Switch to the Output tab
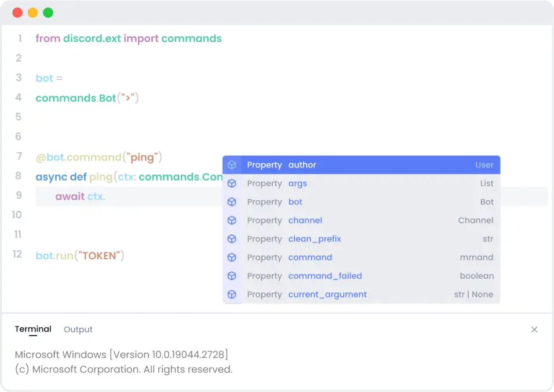Viewport: 554px width, 392px height. (x=78, y=329)
